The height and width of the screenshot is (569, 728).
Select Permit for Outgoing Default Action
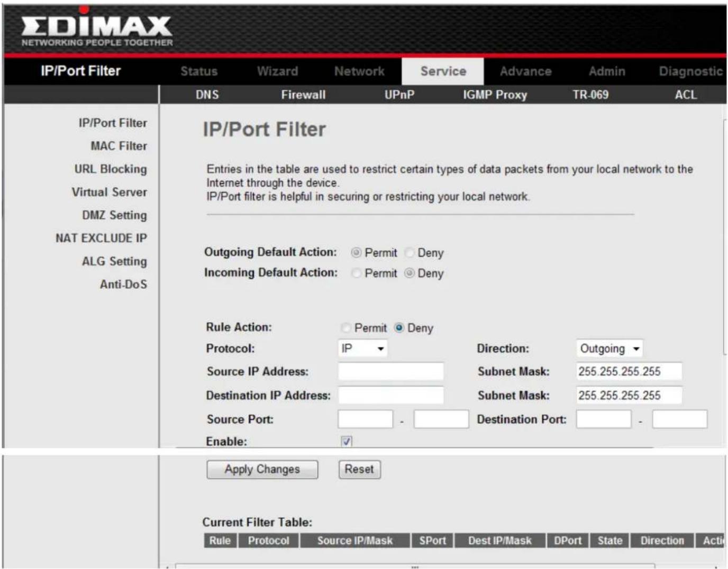point(356,253)
